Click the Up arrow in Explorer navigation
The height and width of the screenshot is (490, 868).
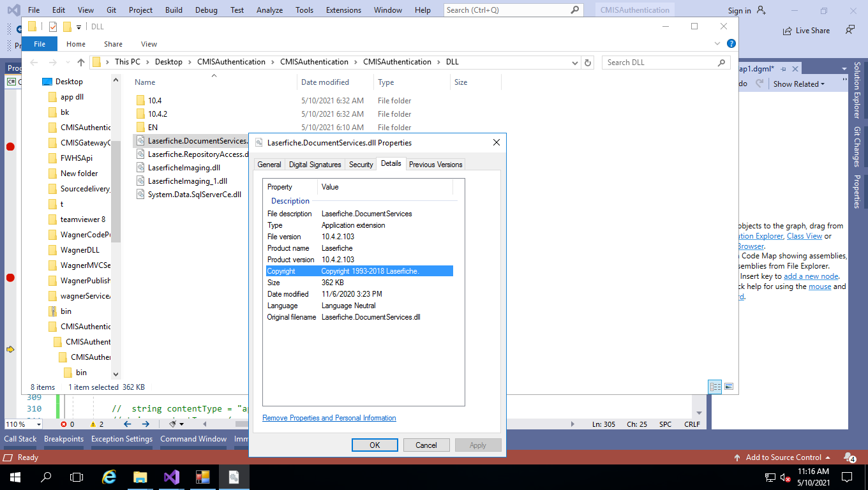(x=81, y=63)
